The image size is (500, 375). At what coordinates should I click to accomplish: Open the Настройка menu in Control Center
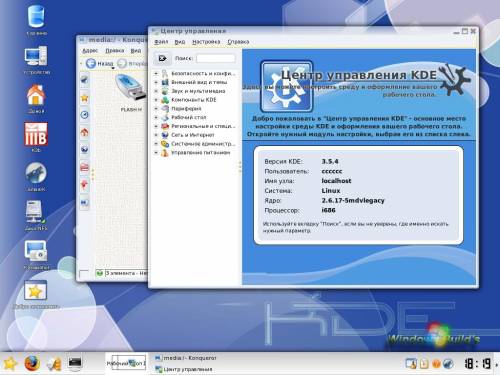(x=206, y=42)
